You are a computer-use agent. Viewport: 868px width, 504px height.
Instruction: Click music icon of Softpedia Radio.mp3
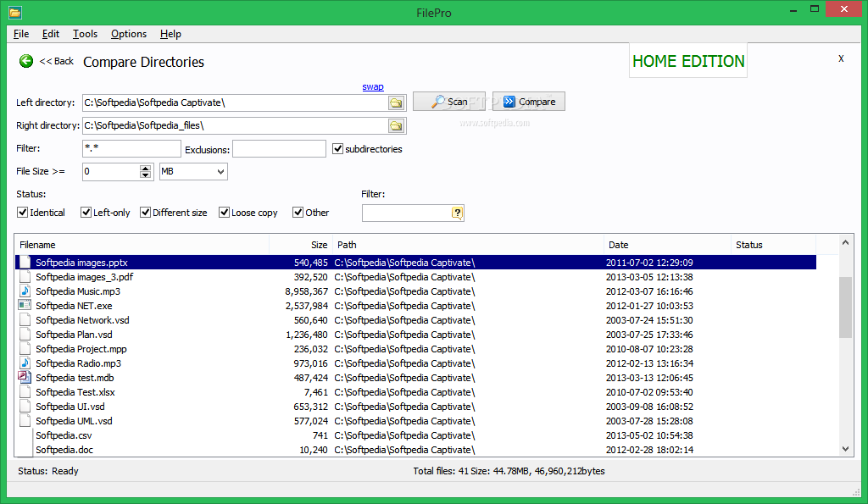point(25,363)
